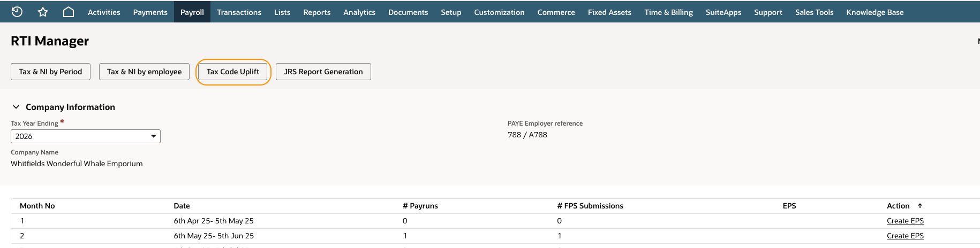Viewport: 980px width, 248px height.
Task: Sort by Month No column header
Action: pyautogui.click(x=37, y=206)
